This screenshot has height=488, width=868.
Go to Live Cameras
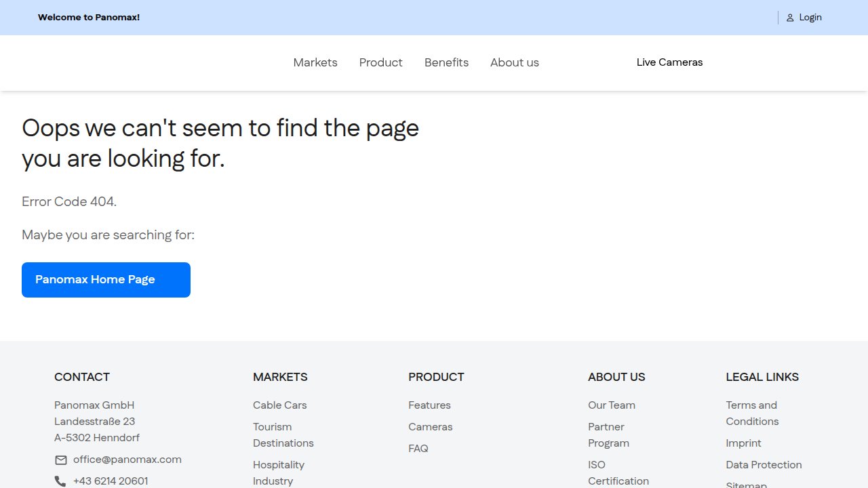point(670,62)
